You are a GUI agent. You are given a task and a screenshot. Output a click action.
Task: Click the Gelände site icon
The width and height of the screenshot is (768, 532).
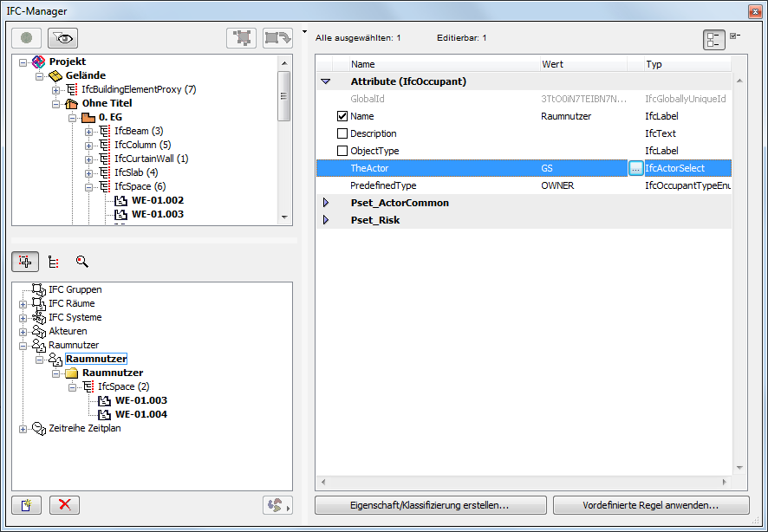point(55,75)
